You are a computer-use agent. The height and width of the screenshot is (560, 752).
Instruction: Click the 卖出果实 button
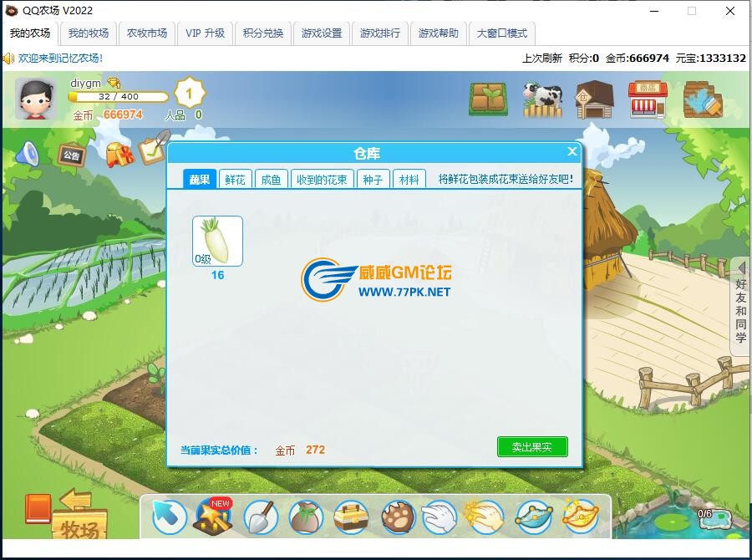[x=532, y=447]
